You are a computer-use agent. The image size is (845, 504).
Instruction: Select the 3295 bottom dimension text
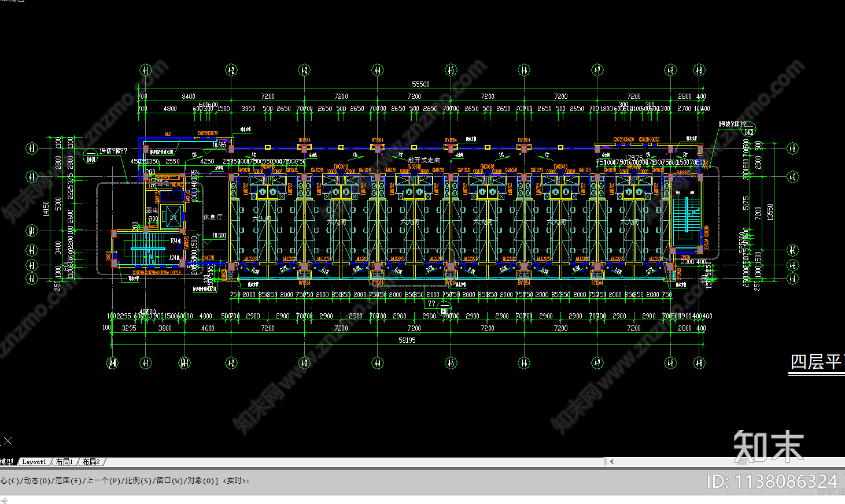(129, 328)
